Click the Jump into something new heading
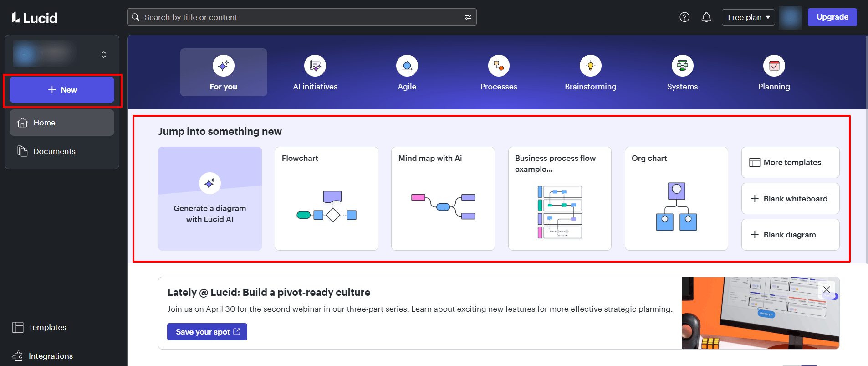Screen dimensions: 868x366 (220, 132)
